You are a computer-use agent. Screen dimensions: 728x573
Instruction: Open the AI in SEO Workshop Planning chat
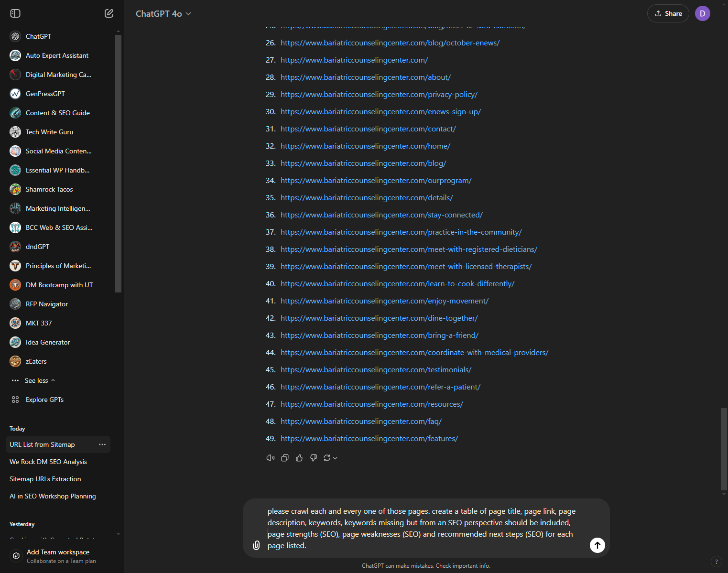click(53, 496)
